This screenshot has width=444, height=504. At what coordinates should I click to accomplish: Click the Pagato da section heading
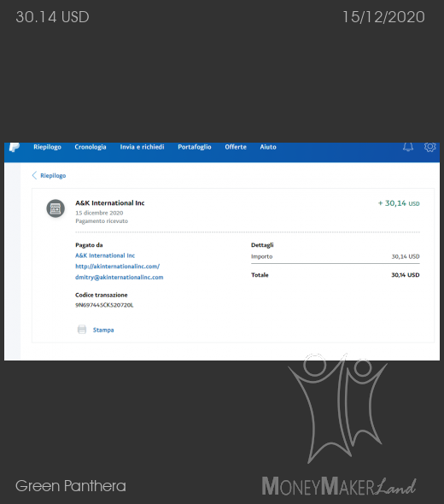pyautogui.click(x=89, y=245)
